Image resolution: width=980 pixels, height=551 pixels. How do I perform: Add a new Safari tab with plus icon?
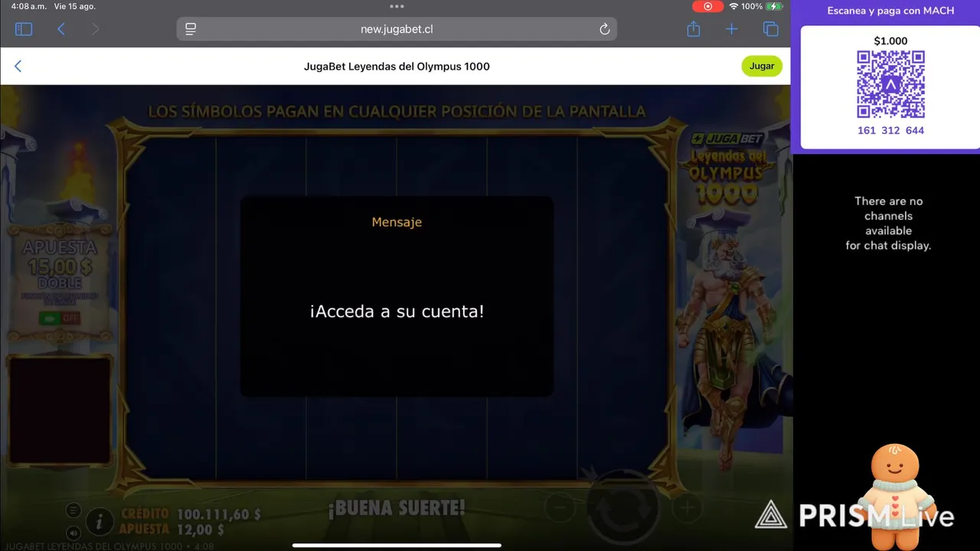[732, 29]
